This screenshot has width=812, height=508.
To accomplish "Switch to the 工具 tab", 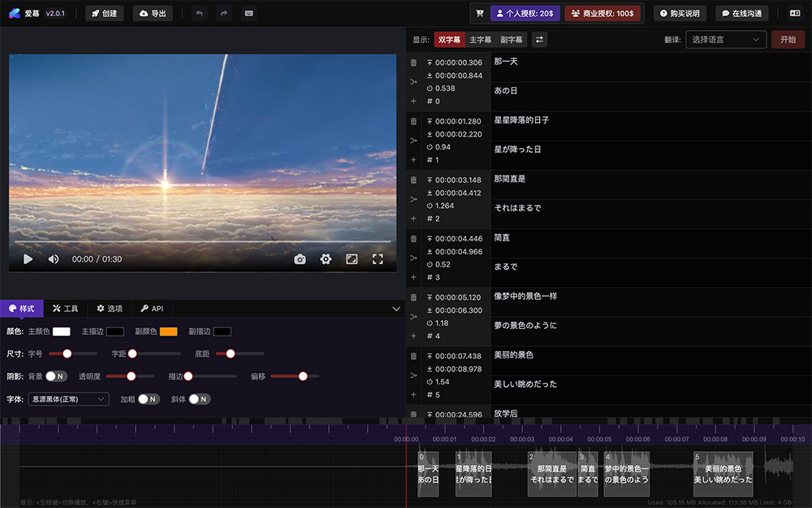I will [x=65, y=308].
